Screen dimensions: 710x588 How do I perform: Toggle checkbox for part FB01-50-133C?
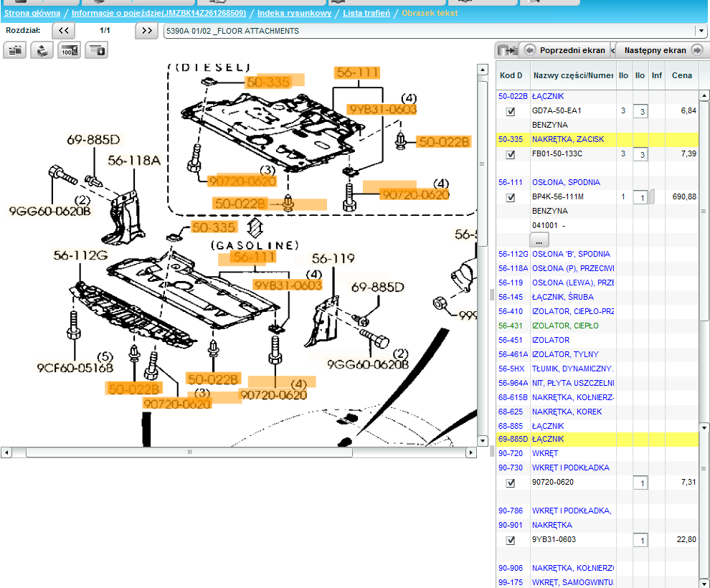(511, 154)
